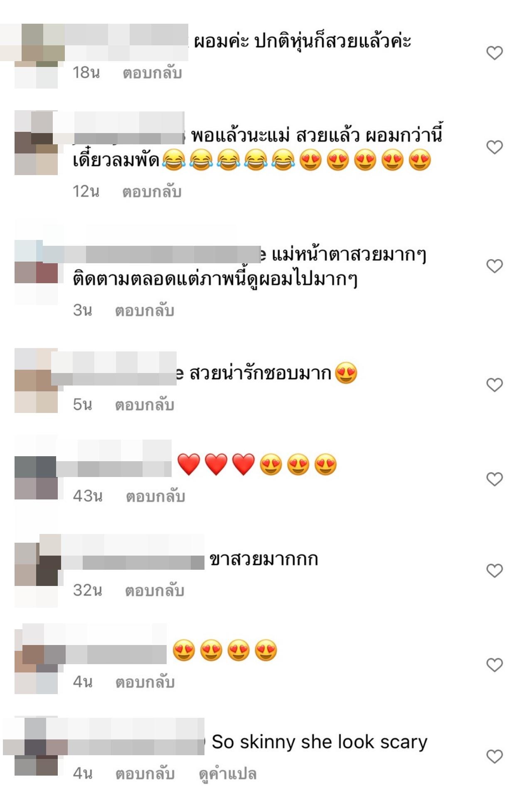Like the 5-hour-old comment ending in a heart-eyes emoji
Screen dimensions: 532x786
pos(495,385)
